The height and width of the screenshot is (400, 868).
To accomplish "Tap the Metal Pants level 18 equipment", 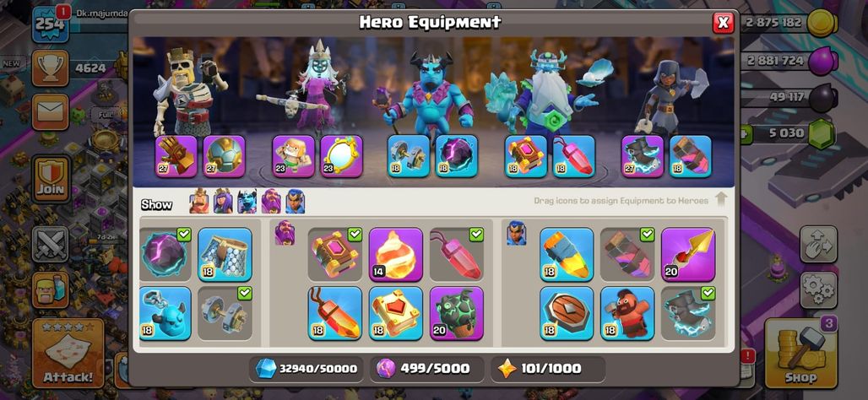I will coord(225,255).
